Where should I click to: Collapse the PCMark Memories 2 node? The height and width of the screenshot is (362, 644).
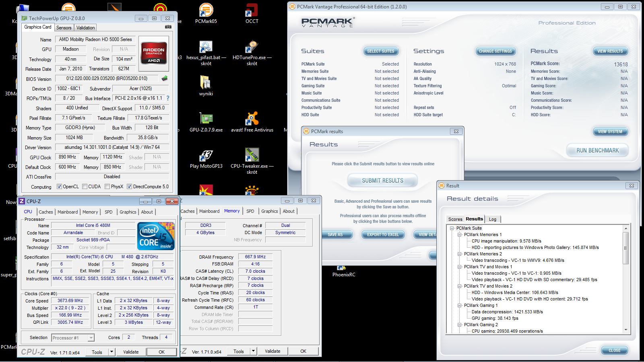point(460,254)
